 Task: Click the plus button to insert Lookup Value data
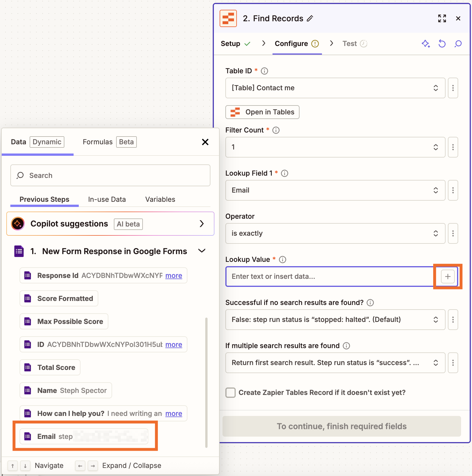pyautogui.click(x=447, y=277)
